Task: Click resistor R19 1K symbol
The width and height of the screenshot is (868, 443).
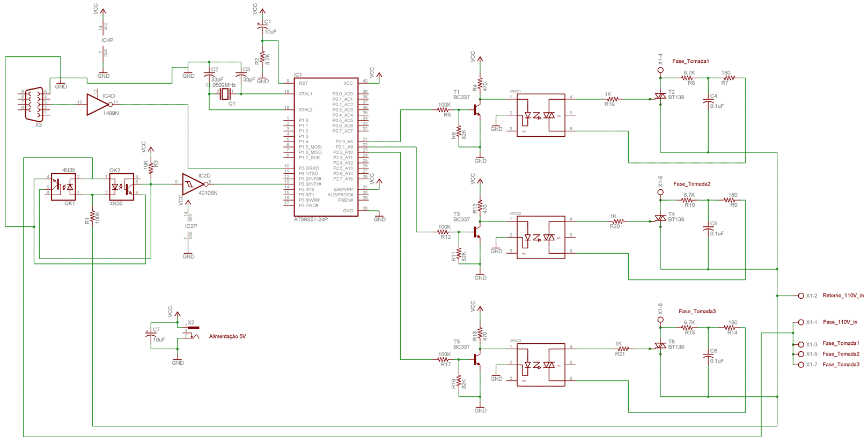Action: click(612, 99)
